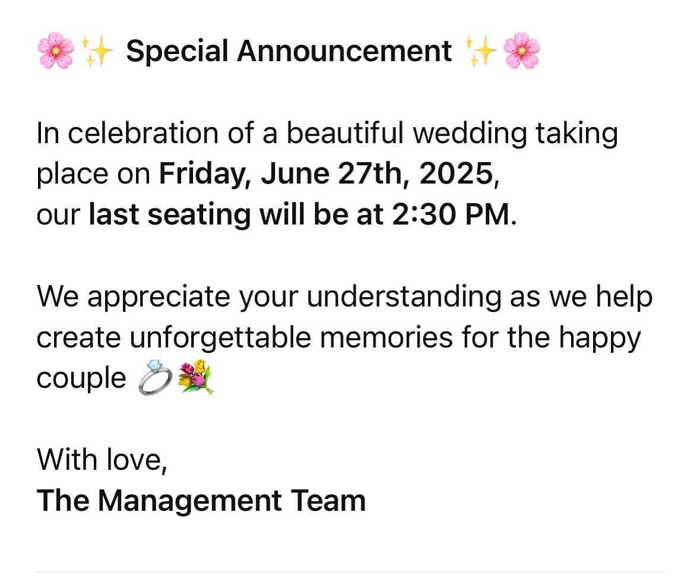Click The Management Team signature

[201, 500]
